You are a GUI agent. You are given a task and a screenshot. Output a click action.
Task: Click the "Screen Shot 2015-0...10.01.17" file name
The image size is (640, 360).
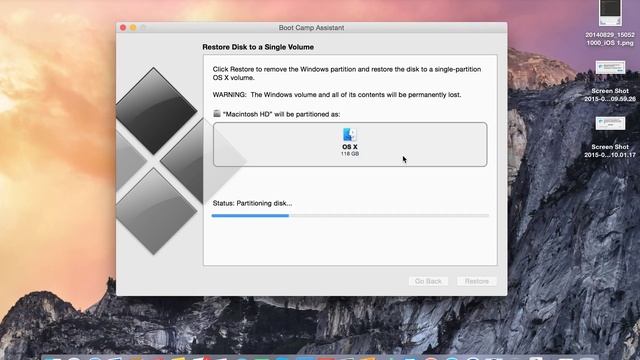tap(610, 151)
